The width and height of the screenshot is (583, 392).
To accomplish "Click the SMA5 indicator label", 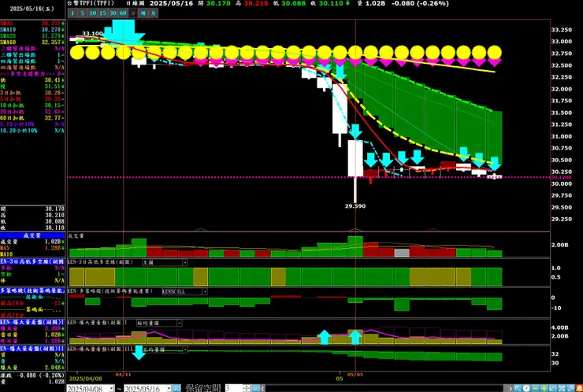I will point(7,23).
